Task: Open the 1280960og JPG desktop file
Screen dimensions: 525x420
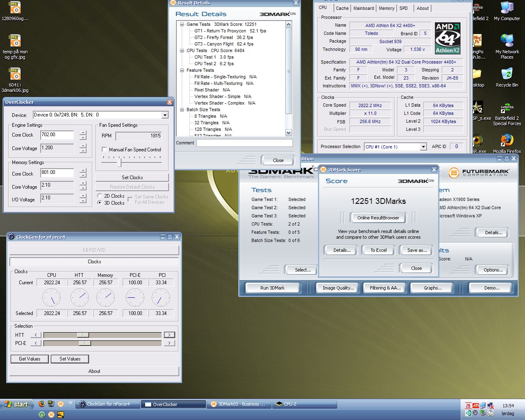Action: (x=15, y=11)
